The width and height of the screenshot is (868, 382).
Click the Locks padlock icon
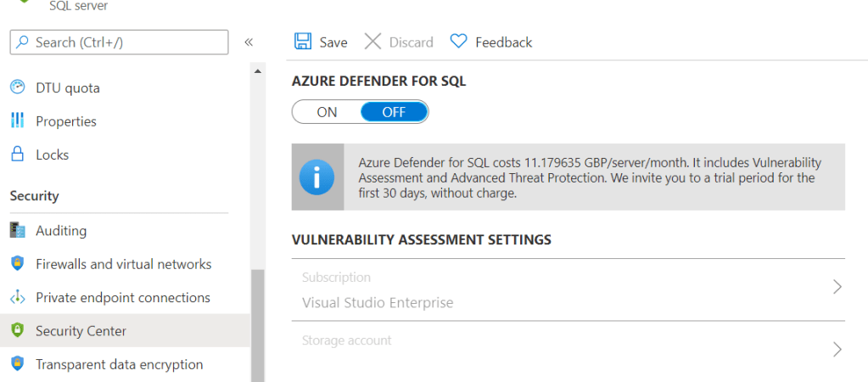[x=18, y=154]
